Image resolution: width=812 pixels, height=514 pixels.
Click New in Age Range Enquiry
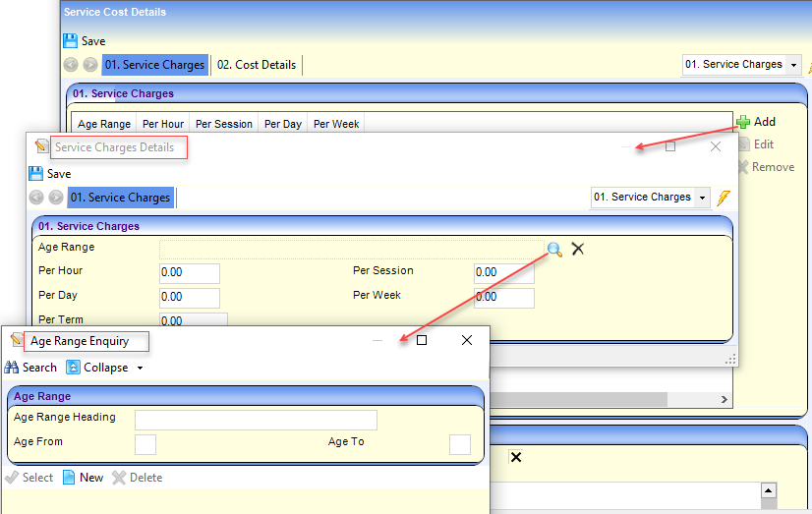83,478
